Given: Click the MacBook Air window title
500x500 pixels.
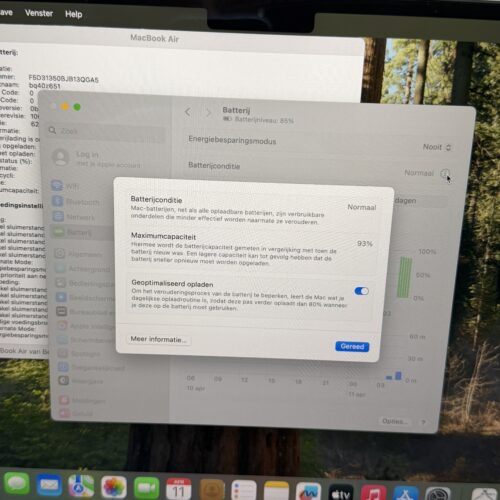Looking at the screenshot, I should pyautogui.click(x=155, y=38).
